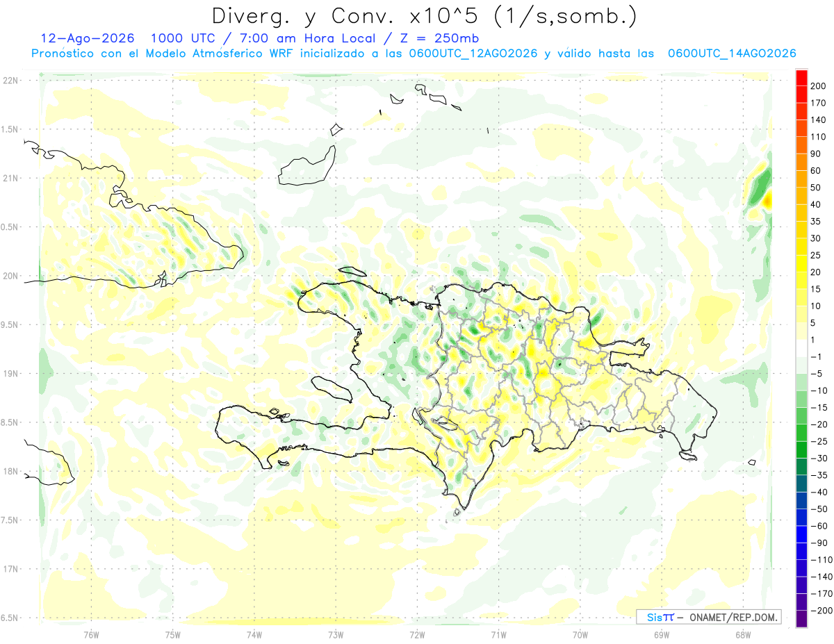Click the '19N' latitude label
834x644 pixels.
10,374
